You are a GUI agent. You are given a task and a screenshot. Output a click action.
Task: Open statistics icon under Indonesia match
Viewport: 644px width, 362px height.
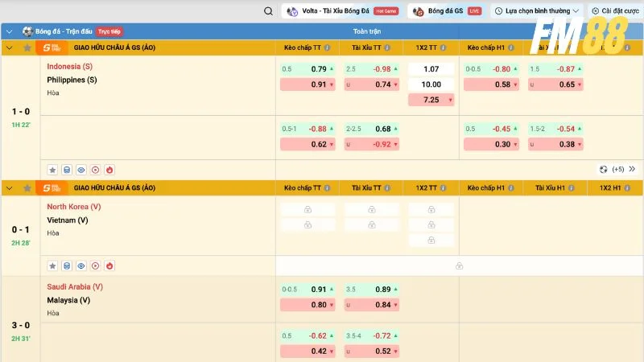click(67, 170)
